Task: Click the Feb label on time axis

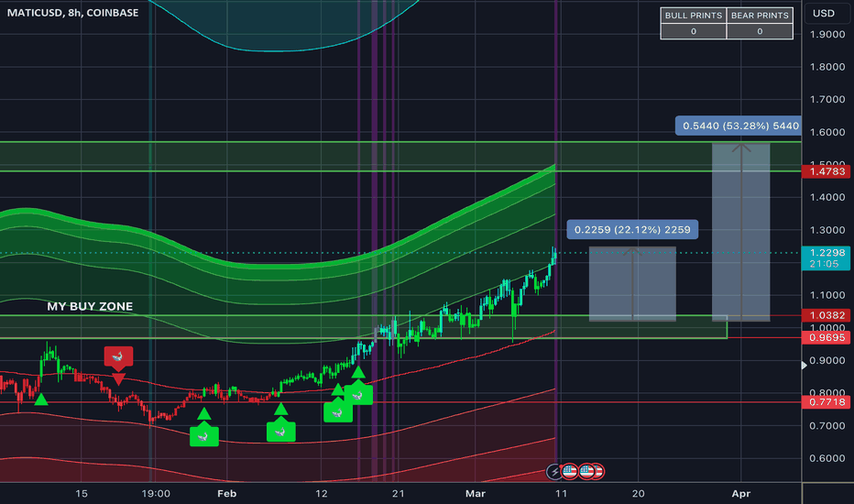Action: tap(226, 494)
